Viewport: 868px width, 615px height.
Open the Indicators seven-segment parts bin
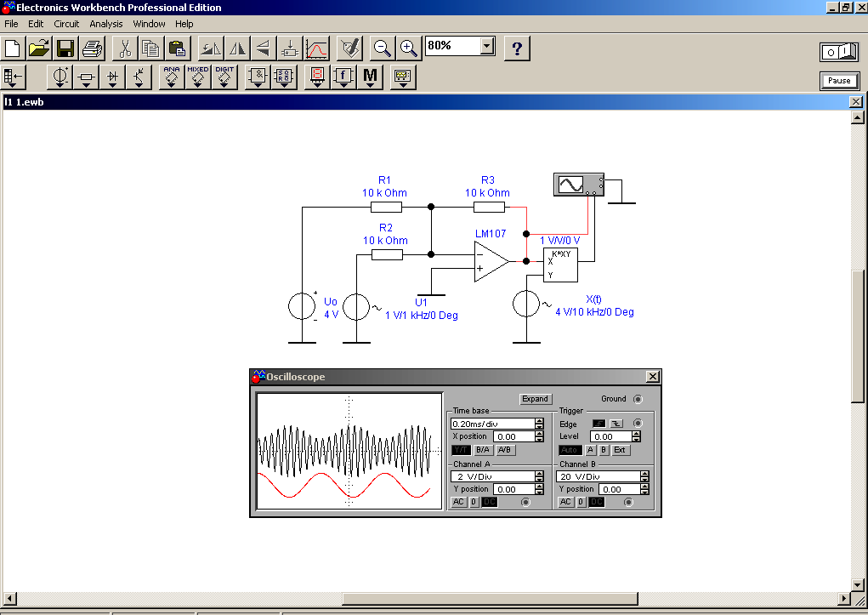(x=317, y=77)
